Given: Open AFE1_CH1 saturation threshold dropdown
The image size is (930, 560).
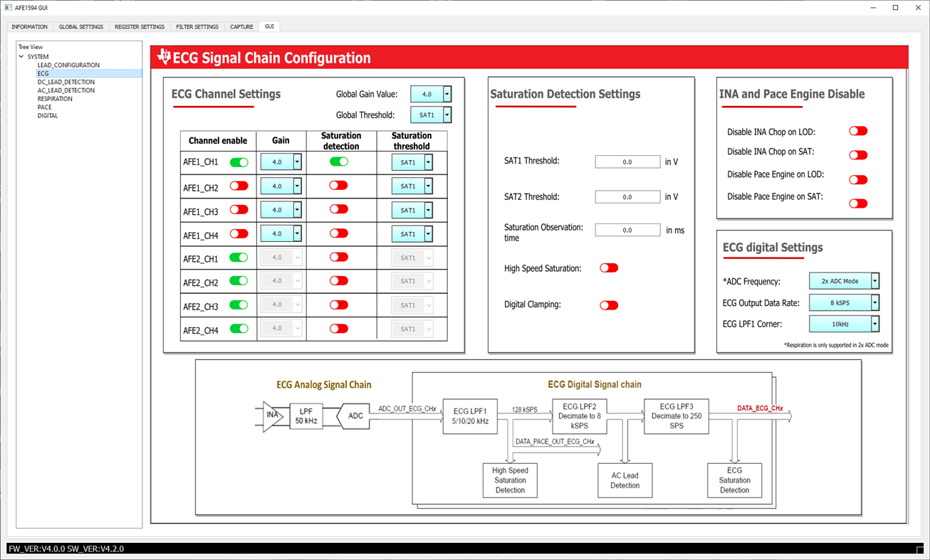Looking at the screenshot, I should tap(412, 162).
